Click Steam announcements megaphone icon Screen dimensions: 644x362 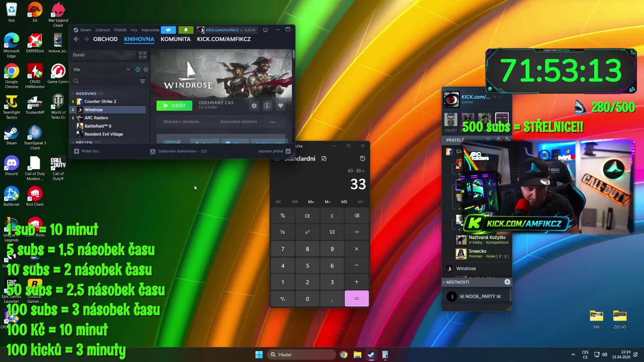point(169,30)
